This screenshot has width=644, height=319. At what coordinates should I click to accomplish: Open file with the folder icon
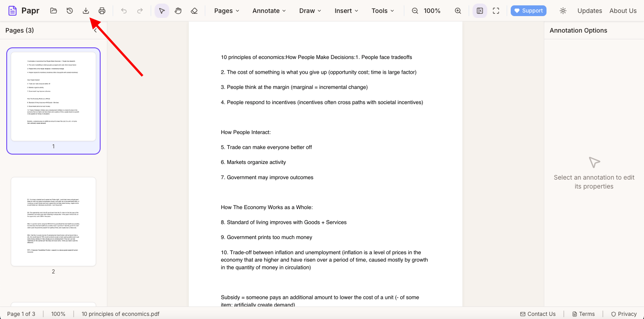click(54, 11)
